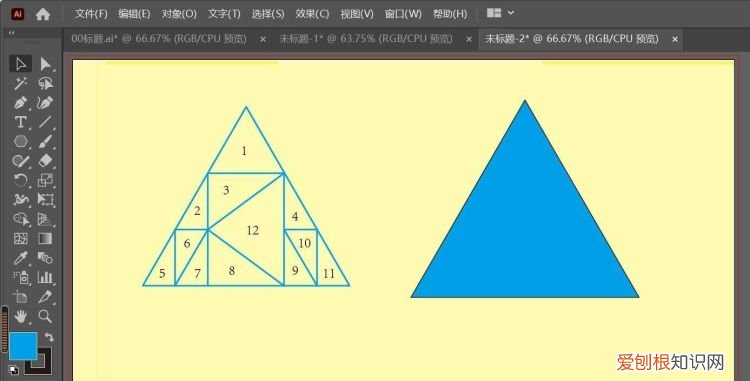The image size is (750, 381).
Task: Open the 编辑(E) menu
Action: pyautogui.click(x=134, y=14)
